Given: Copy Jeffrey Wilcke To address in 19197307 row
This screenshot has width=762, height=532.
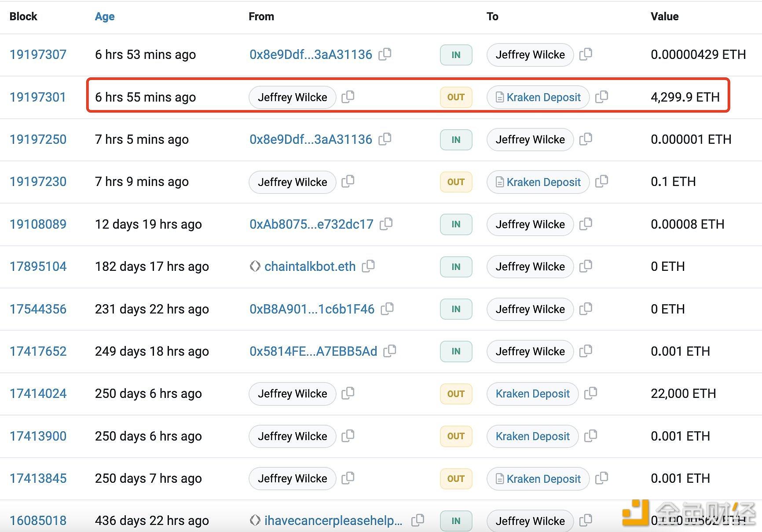Looking at the screenshot, I should click(x=586, y=54).
